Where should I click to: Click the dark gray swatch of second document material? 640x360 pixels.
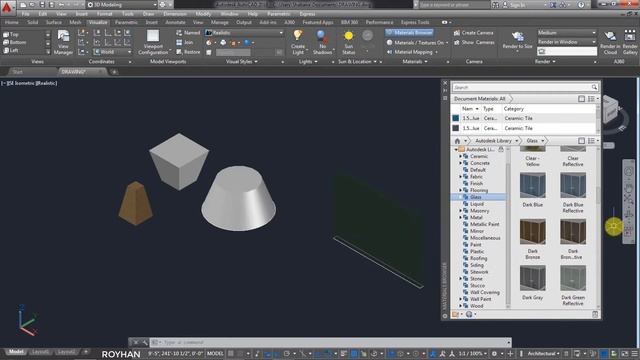(x=456, y=128)
